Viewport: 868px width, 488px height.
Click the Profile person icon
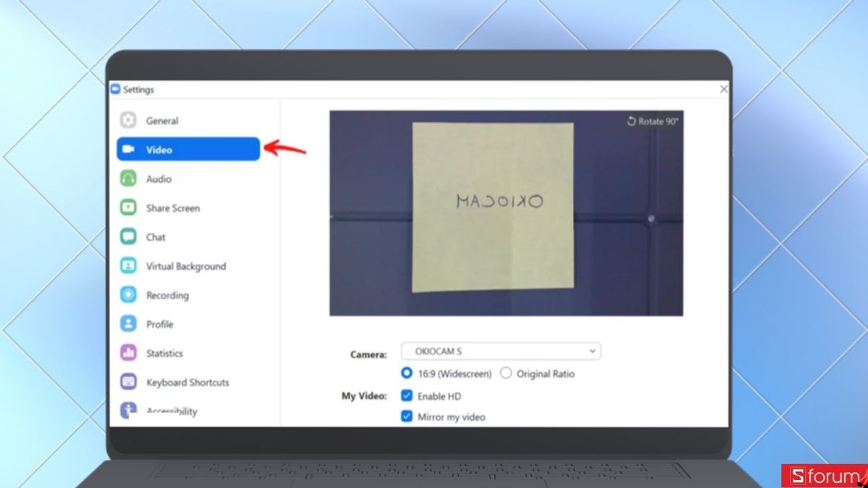[128, 324]
